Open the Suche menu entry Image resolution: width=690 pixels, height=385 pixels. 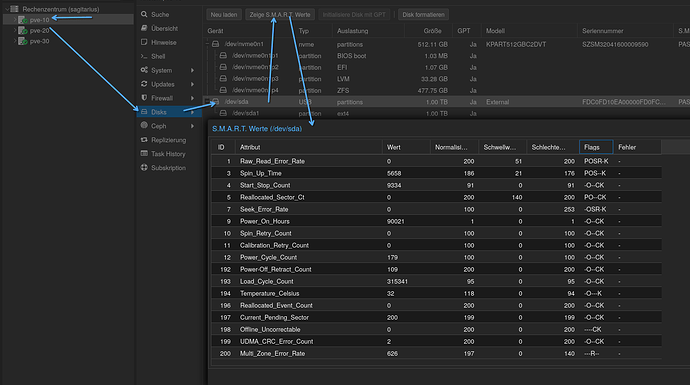[168, 15]
